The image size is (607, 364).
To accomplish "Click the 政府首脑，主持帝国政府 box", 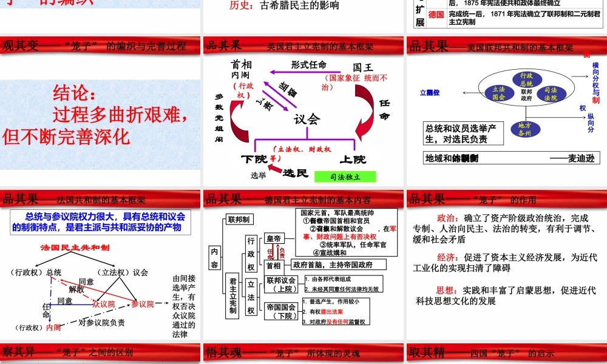I will [339, 265].
